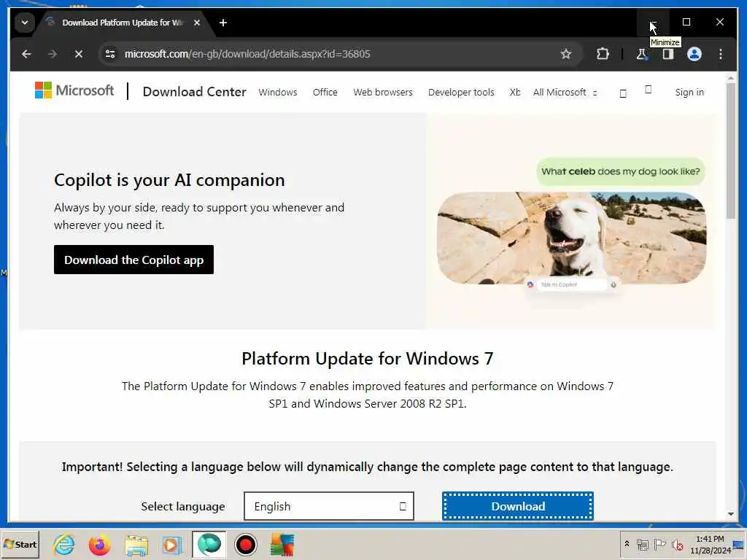Open the red record app in taskbar

[246, 544]
